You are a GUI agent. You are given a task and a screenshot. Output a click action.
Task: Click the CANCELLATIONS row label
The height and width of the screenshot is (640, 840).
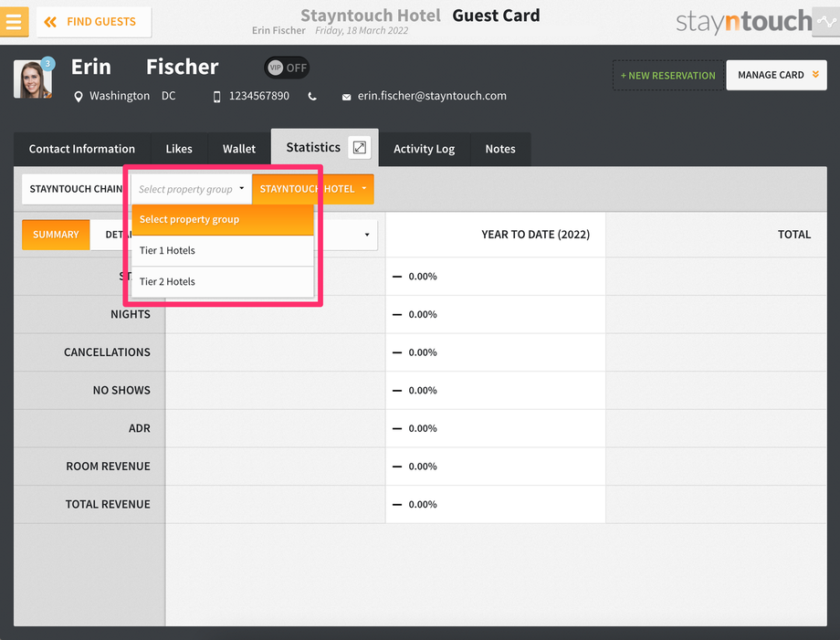point(107,352)
